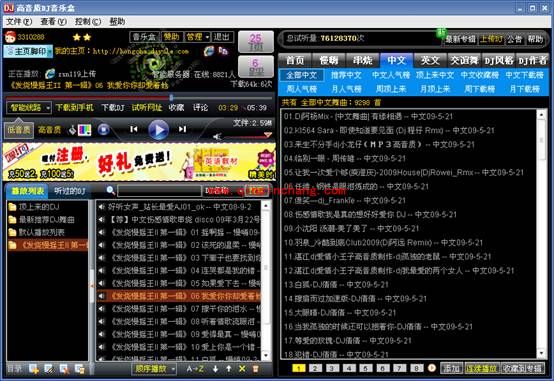
Task: Click the cartoon avatar beside 3310288
Action: (x=10, y=37)
